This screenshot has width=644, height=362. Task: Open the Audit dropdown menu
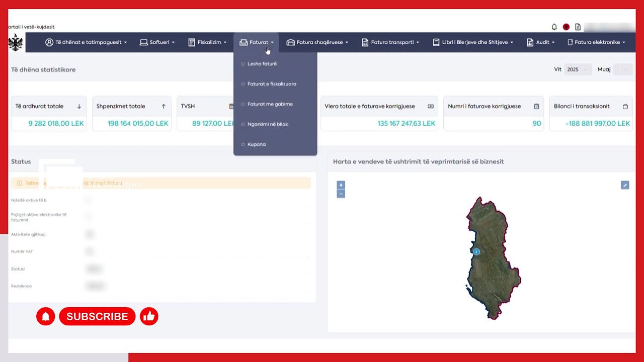click(541, 42)
